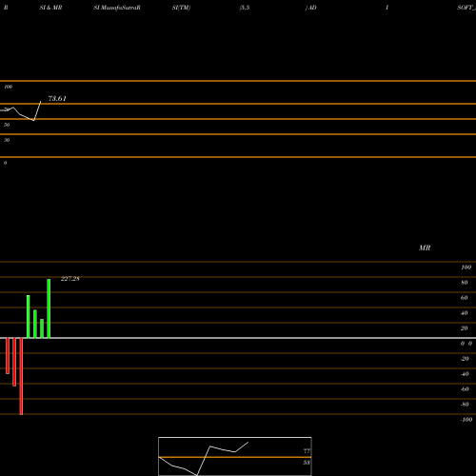Open the mini RSI line chart thumbnail
This screenshot has width=476, height=476.
(x=235, y=456)
